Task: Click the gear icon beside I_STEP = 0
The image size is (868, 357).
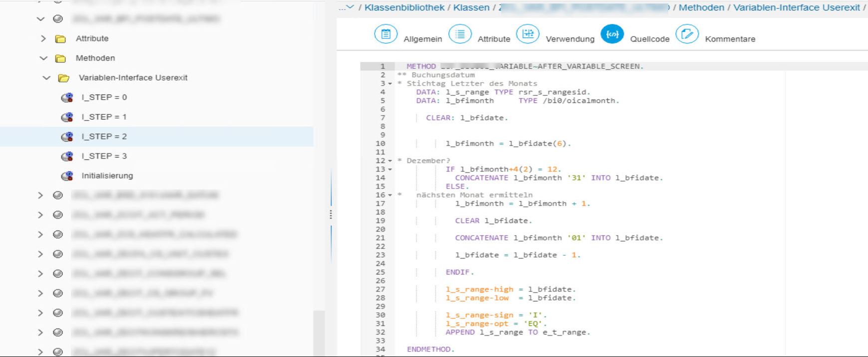Action: (x=67, y=97)
